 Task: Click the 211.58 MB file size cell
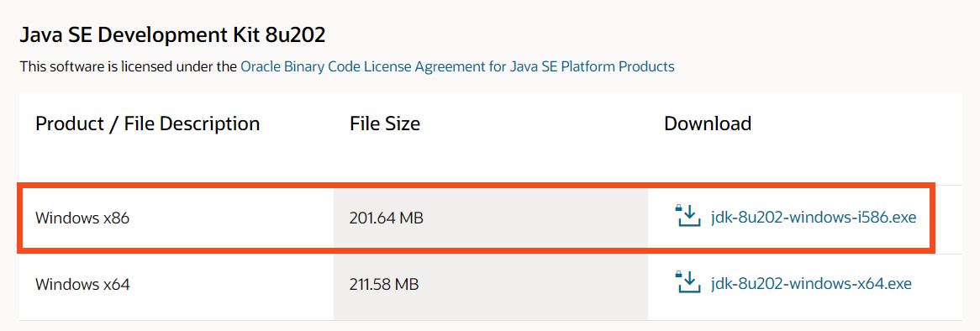pyautogui.click(x=491, y=285)
